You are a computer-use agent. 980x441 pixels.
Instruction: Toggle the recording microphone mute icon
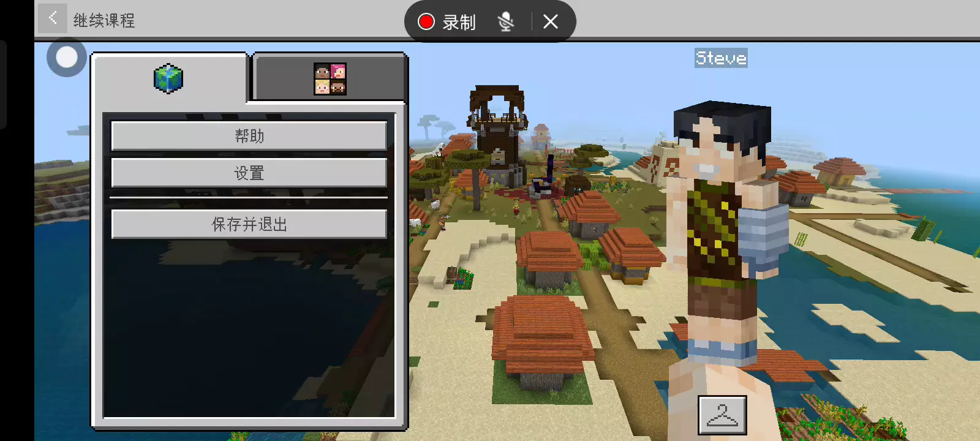(505, 22)
